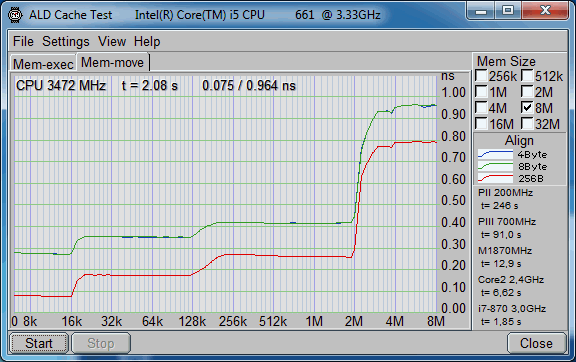
Task: Uncheck the 8M memory size checkbox
Action: pyautogui.click(x=527, y=108)
